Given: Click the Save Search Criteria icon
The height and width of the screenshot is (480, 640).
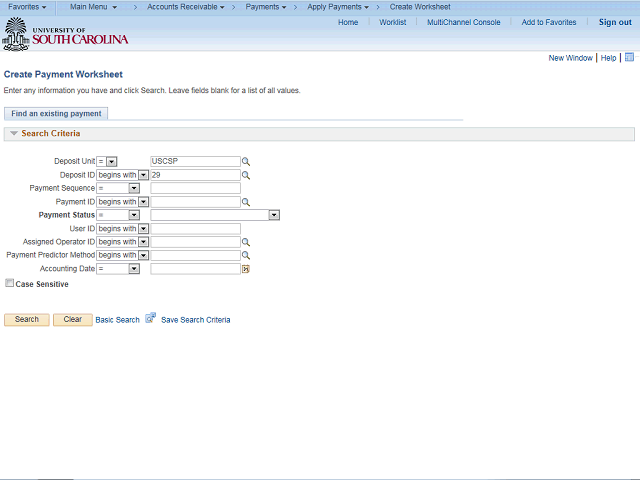Looking at the screenshot, I should (x=151, y=318).
